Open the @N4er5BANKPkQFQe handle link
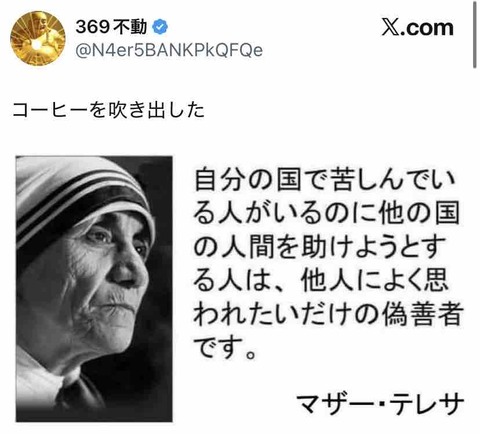 tap(169, 50)
